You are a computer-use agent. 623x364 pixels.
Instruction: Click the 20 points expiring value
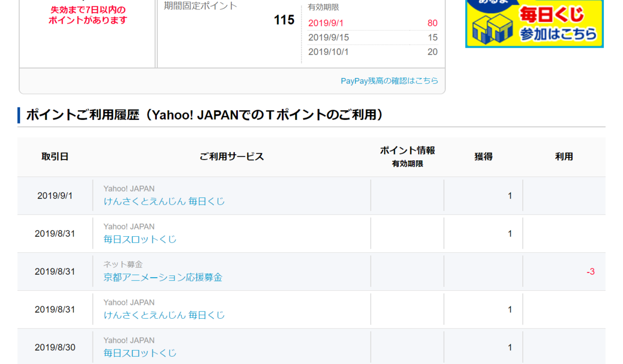click(x=432, y=52)
